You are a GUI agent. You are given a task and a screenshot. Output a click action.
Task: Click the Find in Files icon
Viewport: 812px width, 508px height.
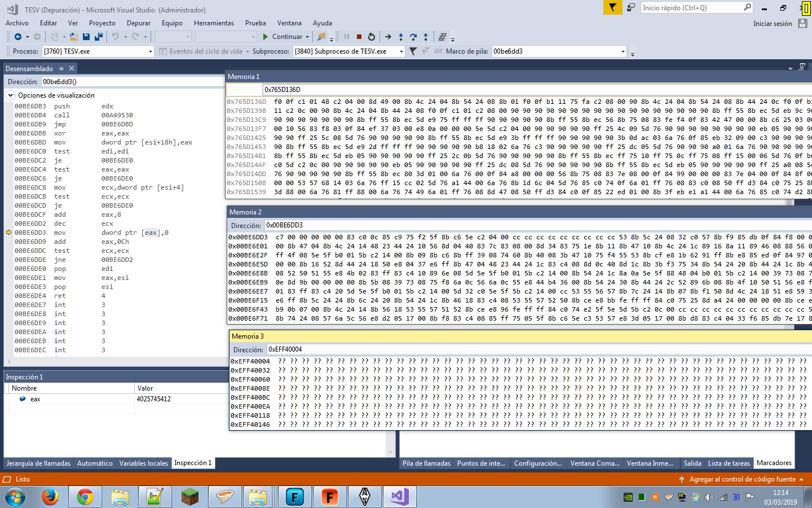pos(321,37)
